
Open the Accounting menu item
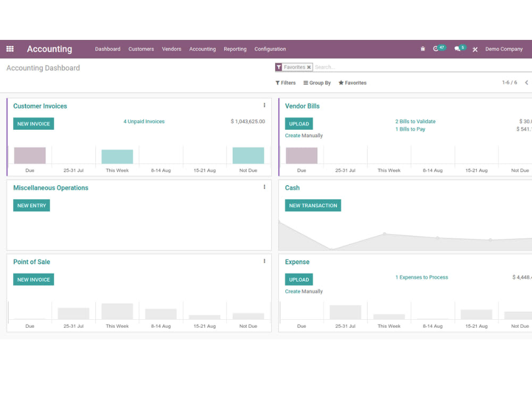pos(203,49)
